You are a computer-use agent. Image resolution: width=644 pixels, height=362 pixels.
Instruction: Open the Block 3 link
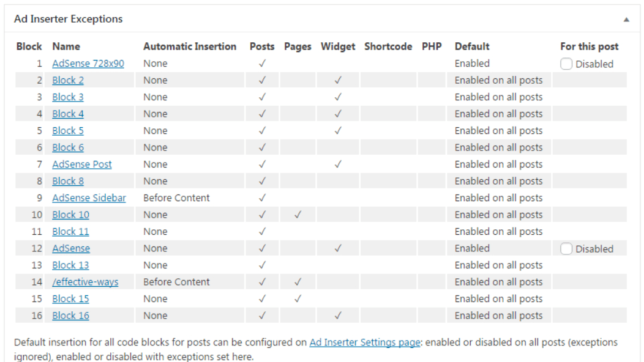(68, 97)
